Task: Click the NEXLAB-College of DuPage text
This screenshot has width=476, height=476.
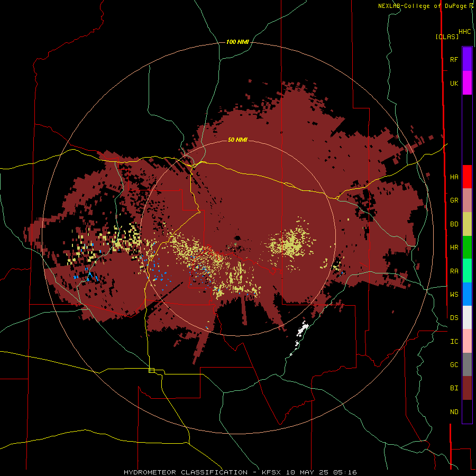Action: pos(422,6)
